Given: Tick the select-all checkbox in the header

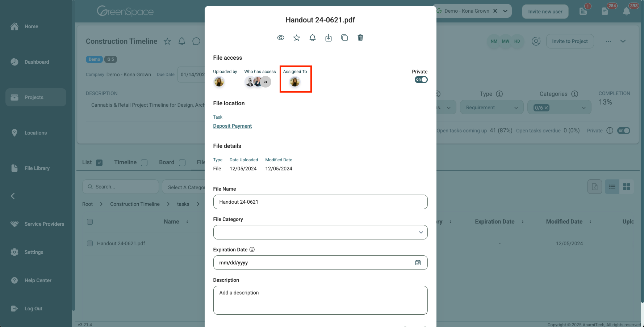Looking at the screenshot, I should click(x=90, y=222).
